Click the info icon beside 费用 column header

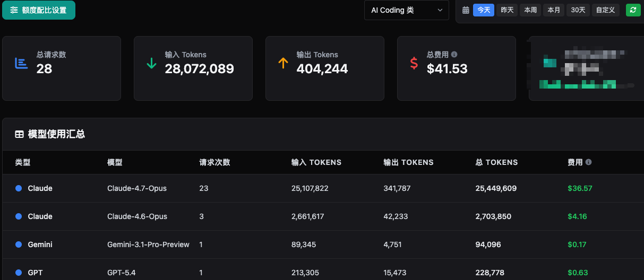pos(588,162)
